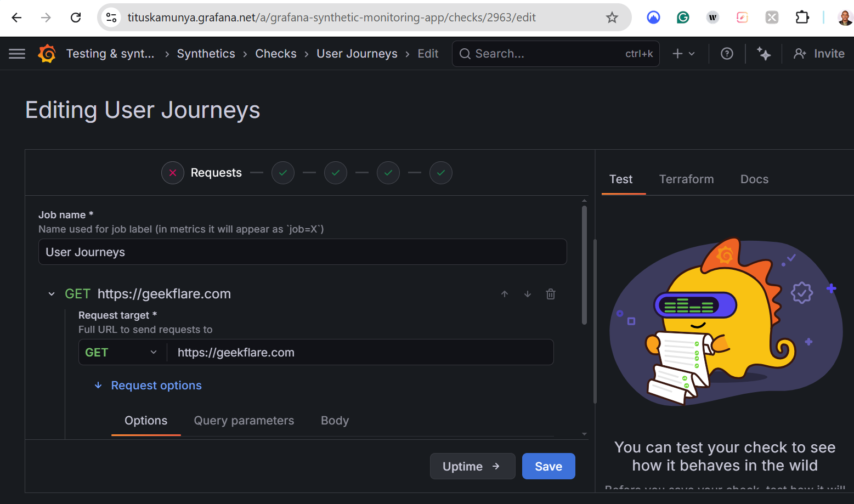This screenshot has height=504, width=854.
Task: Delete the geekflare.com request with trash icon
Action: point(551,295)
